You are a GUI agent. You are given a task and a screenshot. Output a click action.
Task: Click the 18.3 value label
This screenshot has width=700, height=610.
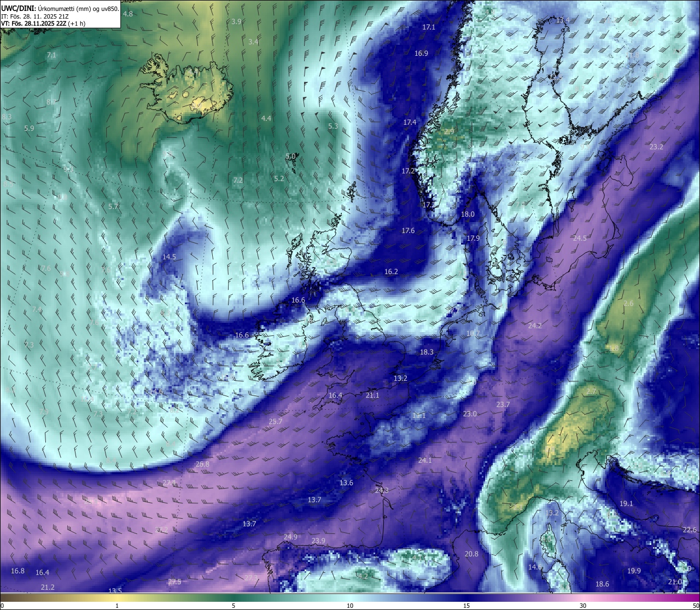[427, 352]
